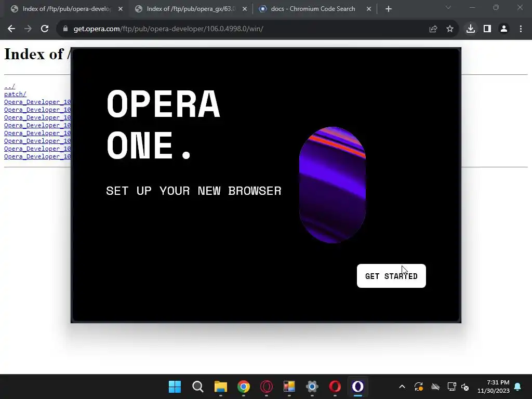Screen dimensions: 532x399
Task: Bookmark this page with star icon
Action: click(450, 29)
